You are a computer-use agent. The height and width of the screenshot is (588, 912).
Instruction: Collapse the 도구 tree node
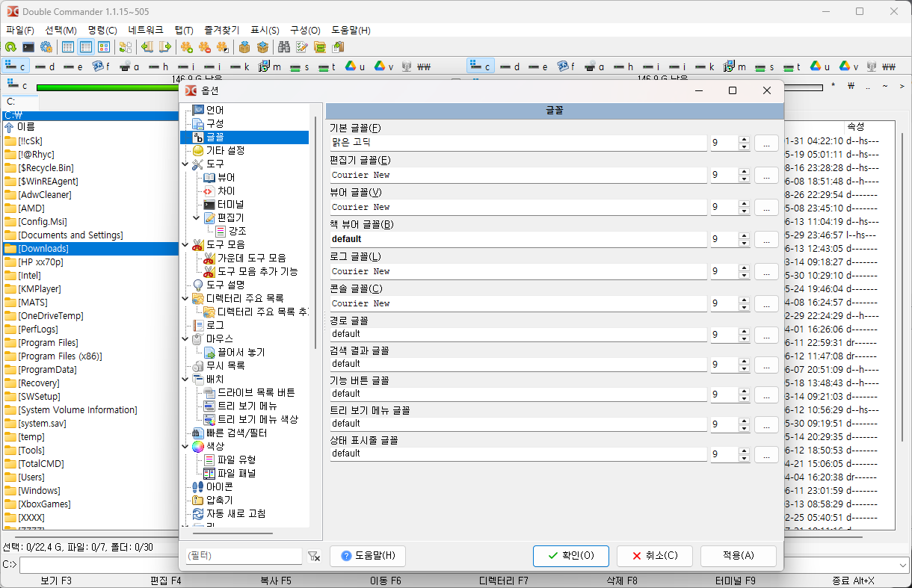(185, 164)
